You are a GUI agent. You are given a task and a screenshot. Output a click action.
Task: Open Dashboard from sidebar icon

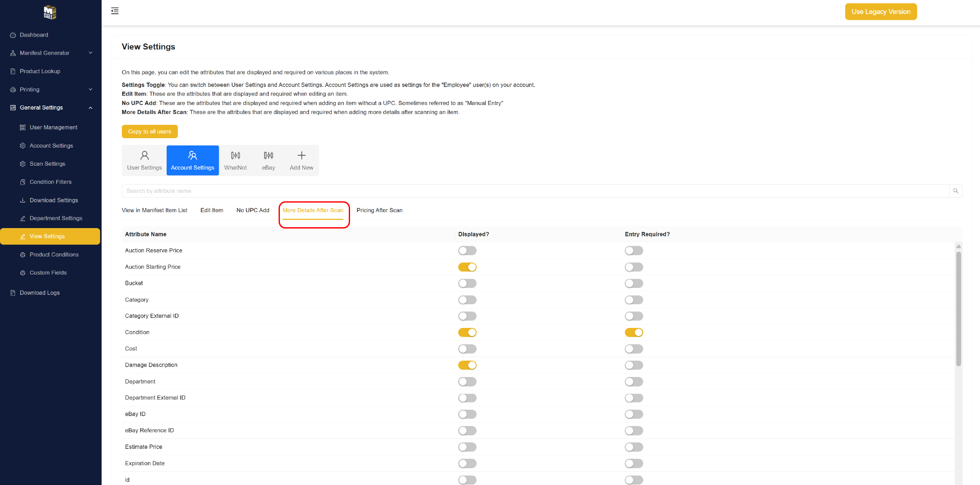tap(13, 35)
